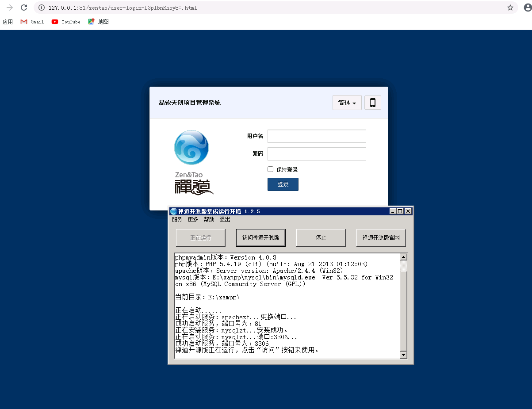The width and height of the screenshot is (532, 409).
Task: Click the 禅道开源版官网 button
Action: pyautogui.click(x=381, y=237)
